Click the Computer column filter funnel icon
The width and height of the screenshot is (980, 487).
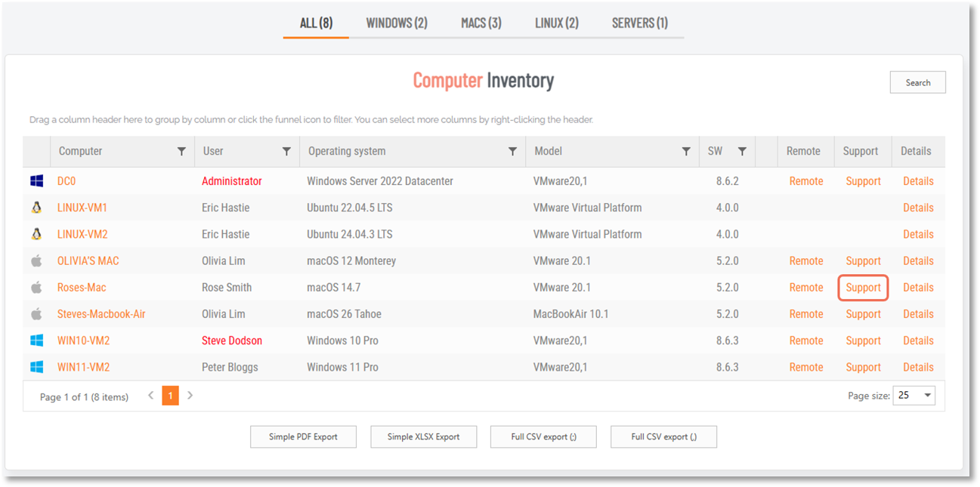[x=181, y=152]
